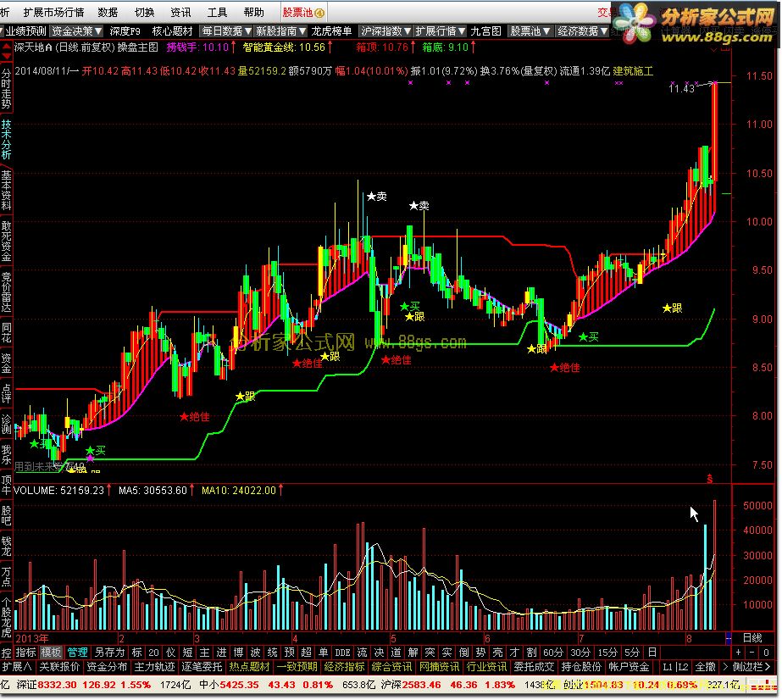Screen dimensions: 782x700
Task: Select the 短 indicator shortcut
Action: click(187, 653)
